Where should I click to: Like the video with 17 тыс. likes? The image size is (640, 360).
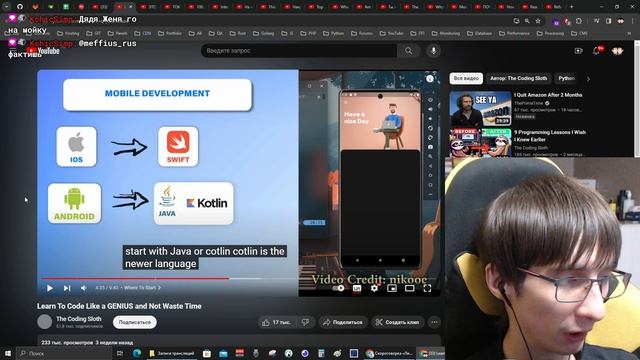(x=277, y=322)
